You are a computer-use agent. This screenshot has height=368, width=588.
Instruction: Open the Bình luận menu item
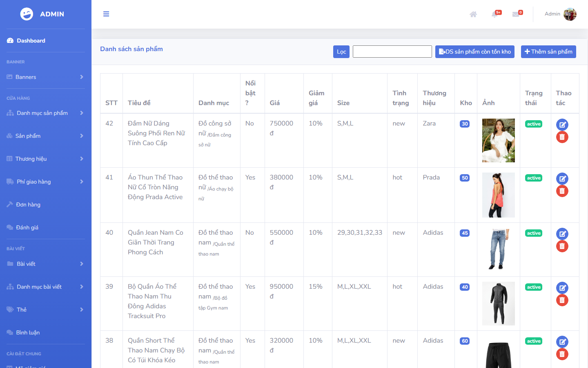[46, 332]
